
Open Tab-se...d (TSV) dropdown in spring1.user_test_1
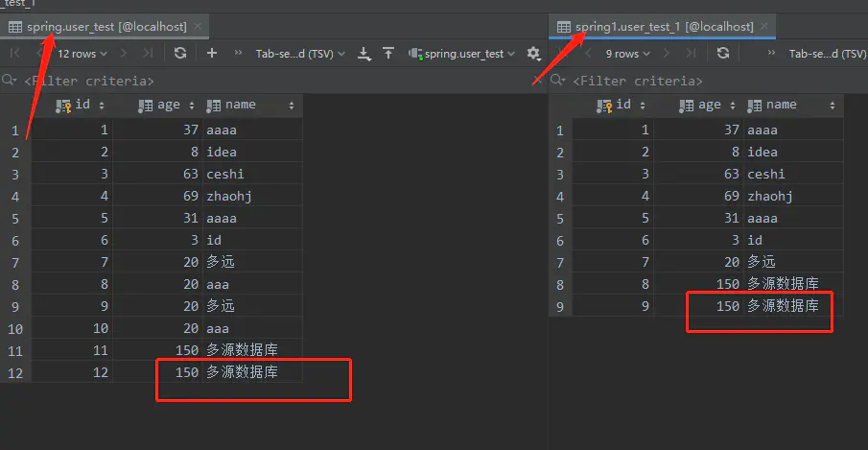(x=828, y=54)
